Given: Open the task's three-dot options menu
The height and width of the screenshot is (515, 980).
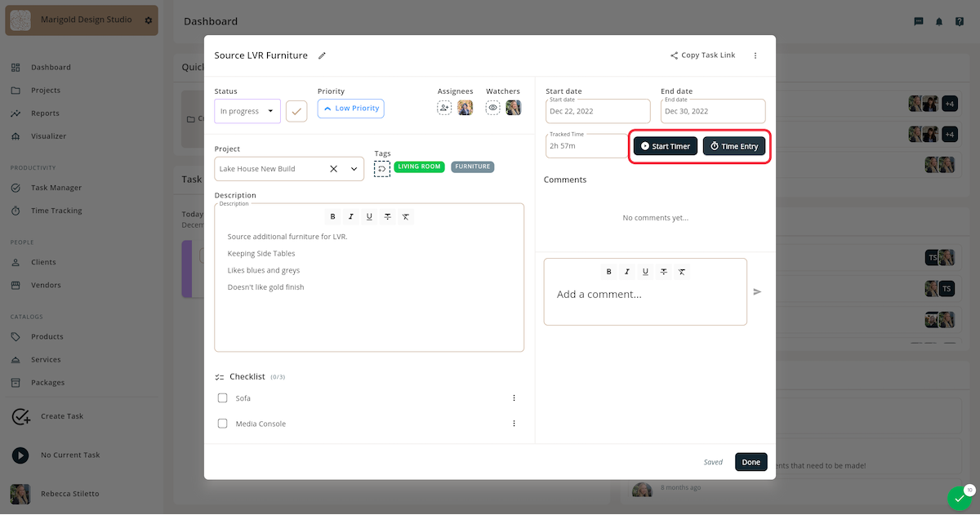Looking at the screenshot, I should (x=755, y=55).
